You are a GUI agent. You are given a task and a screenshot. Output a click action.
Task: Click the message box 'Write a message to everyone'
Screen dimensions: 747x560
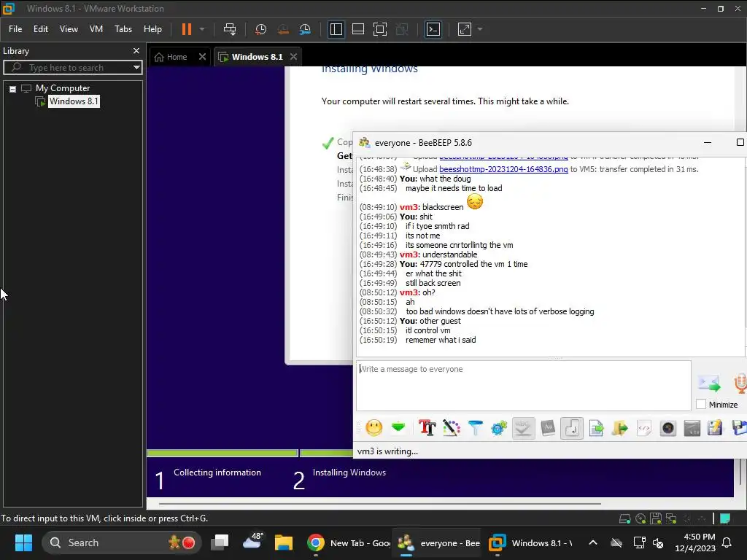pos(523,386)
